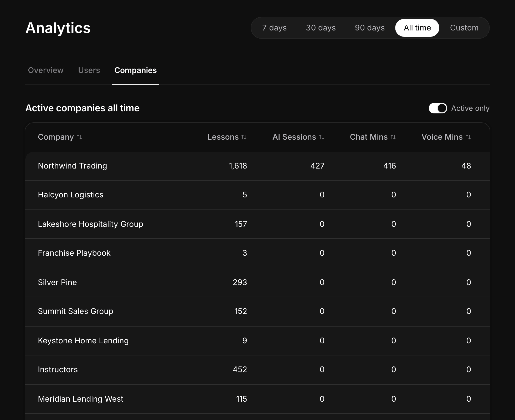Turn off the Active only switch
This screenshot has height=420, width=515.
[438, 108]
